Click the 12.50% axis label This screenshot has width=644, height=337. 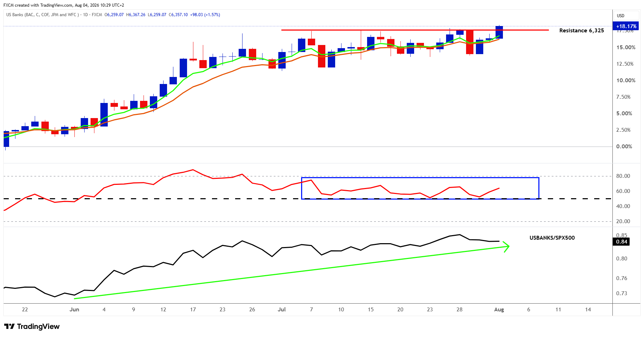tap(626, 64)
